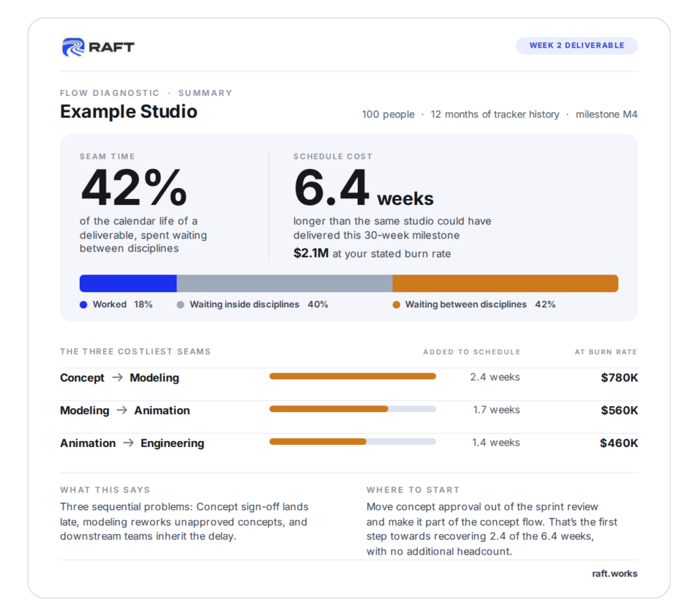698x616 pixels.
Task: Click the arrow between Modeling and Animation
Action: pyautogui.click(x=122, y=410)
